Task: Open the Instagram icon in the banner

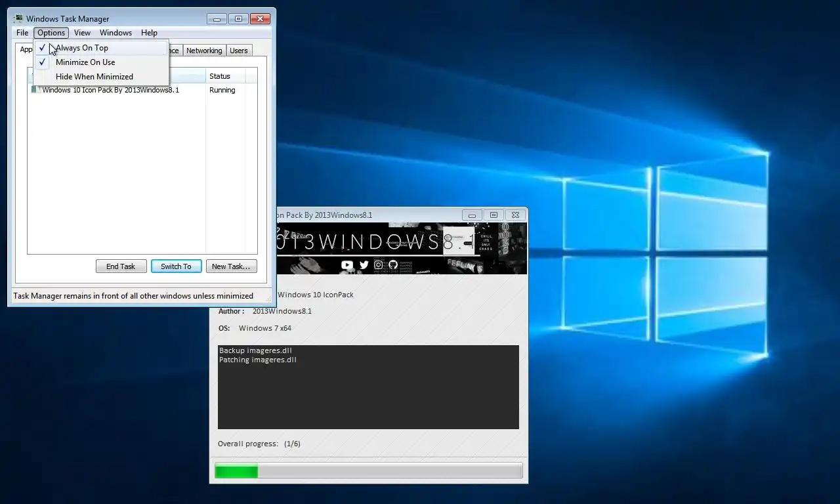Action: coord(379,265)
